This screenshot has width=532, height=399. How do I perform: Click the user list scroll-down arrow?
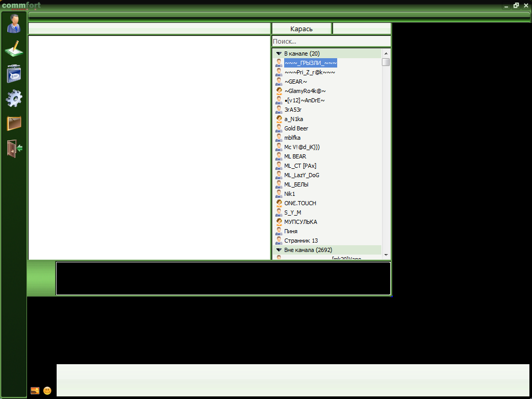385,255
